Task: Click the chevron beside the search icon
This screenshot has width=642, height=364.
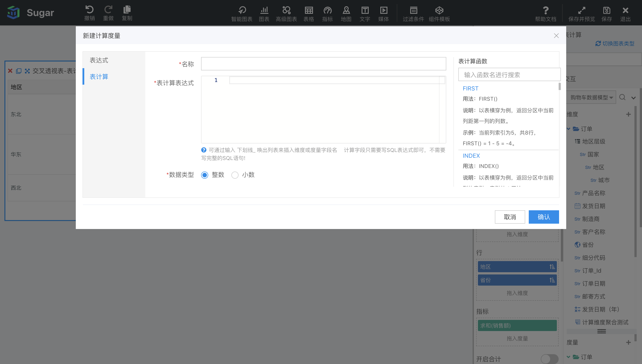Action: (x=634, y=98)
